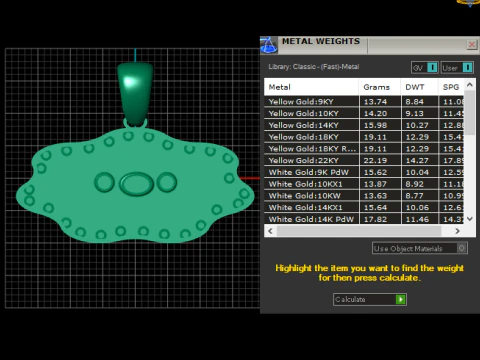Click grams value 15.64
The width and height of the screenshot is (480, 360).
point(375,207)
